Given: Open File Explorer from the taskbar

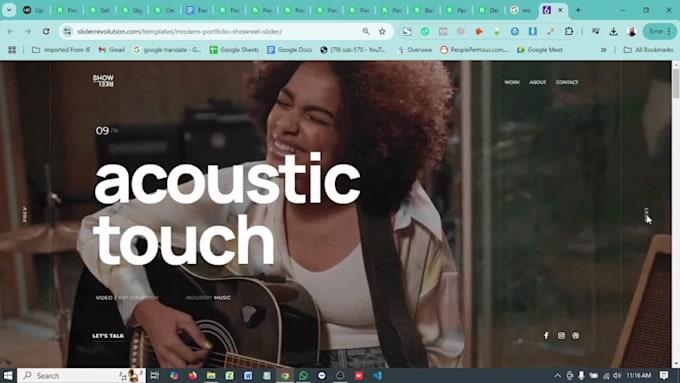Looking at the screenshot, I should (x=211, y=375).
